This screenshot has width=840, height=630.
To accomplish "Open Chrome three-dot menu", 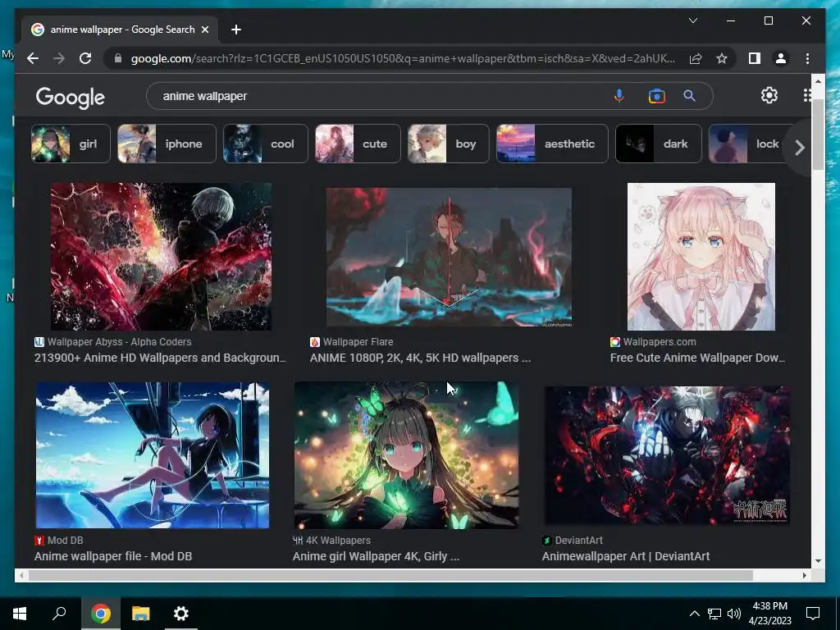I will (807, 58).
